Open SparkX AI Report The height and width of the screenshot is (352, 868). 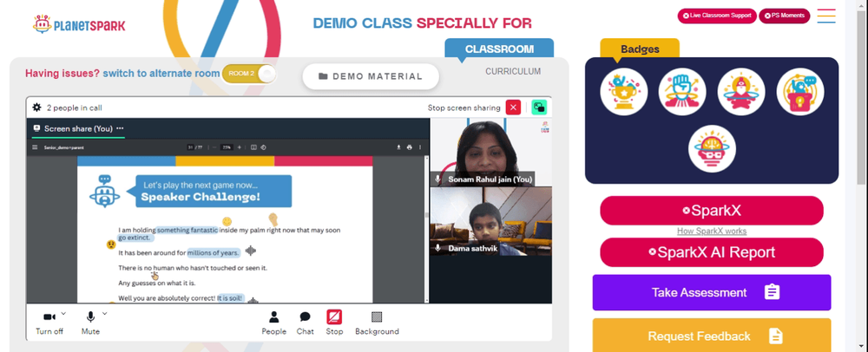712,252
